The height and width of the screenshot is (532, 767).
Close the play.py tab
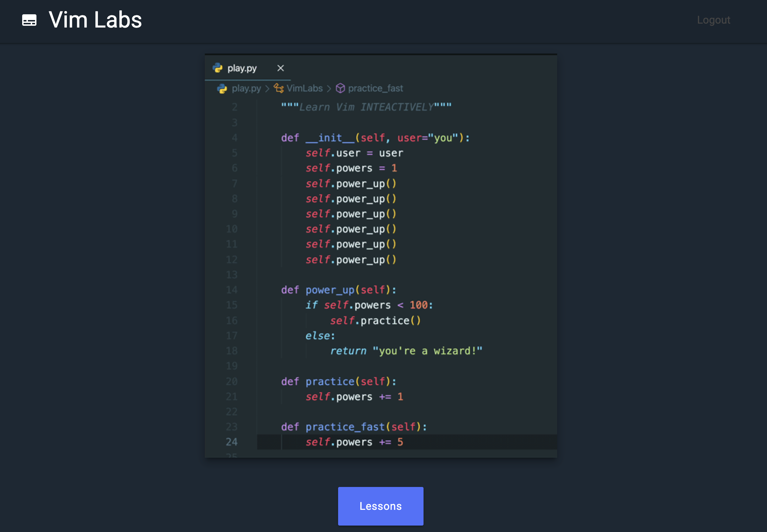point(281,68)
